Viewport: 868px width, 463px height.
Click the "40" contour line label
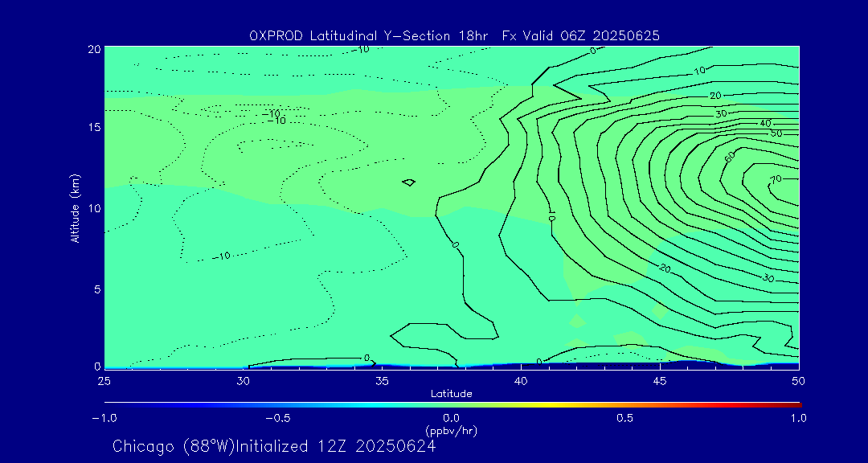[766, 123]
